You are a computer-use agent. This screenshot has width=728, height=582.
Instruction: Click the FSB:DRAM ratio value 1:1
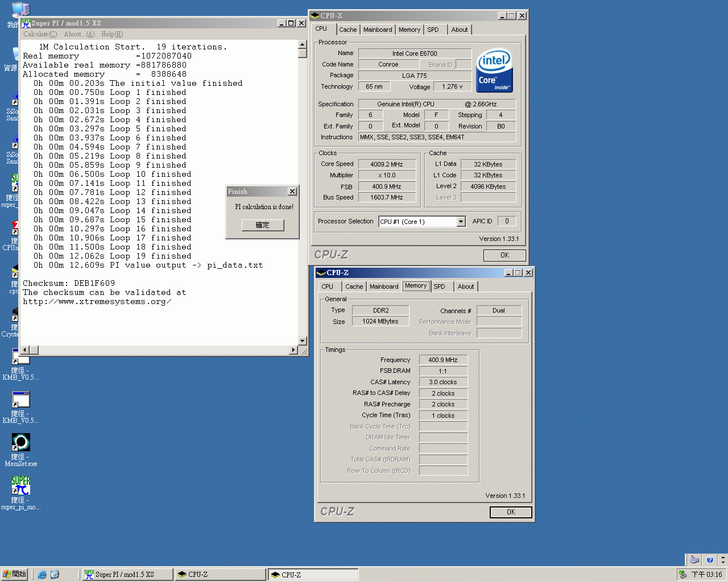(x=443, y=371)
